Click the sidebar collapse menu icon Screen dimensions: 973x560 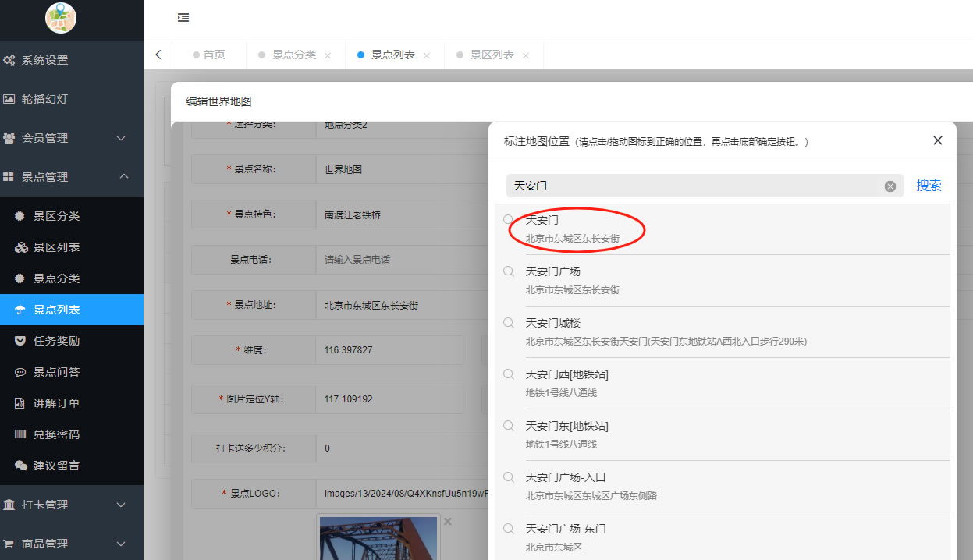tap(183, 17)
